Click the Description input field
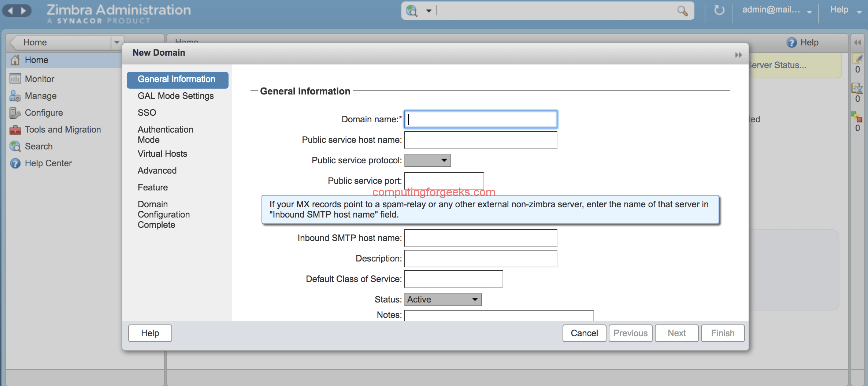868x386 pixels. pos(481,259)
